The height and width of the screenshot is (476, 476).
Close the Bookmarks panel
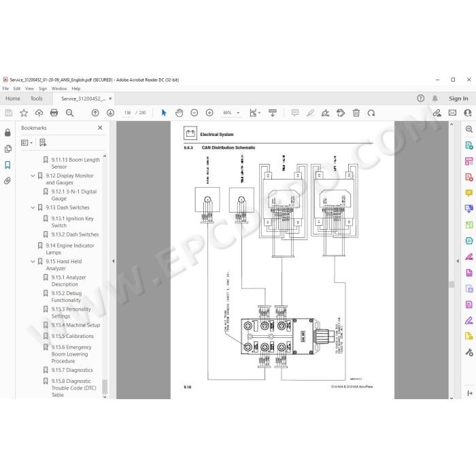tap(100, 128)
